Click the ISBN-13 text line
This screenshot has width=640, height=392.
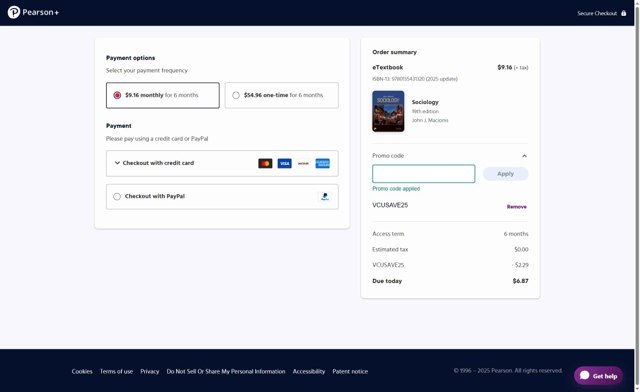click(415, 79)
